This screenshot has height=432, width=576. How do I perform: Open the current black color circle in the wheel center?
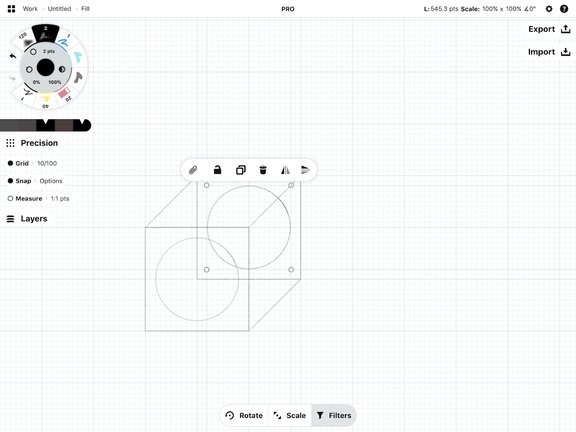click(46, 68)
